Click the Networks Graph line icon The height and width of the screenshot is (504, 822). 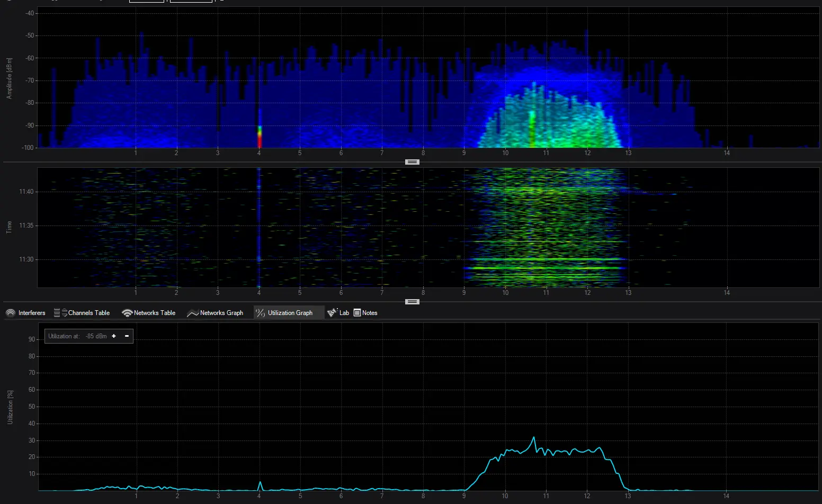pos(193,313)
